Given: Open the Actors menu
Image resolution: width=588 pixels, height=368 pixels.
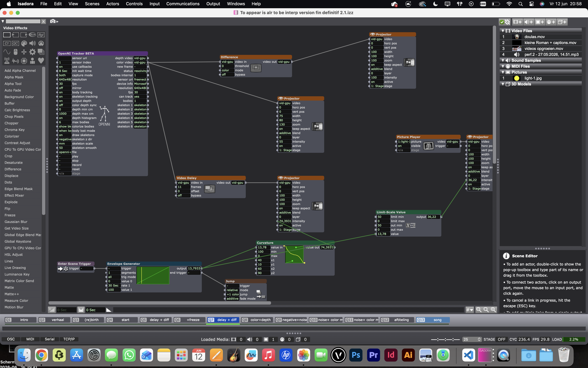Looking at the screenshot, I should click(113, 4).
